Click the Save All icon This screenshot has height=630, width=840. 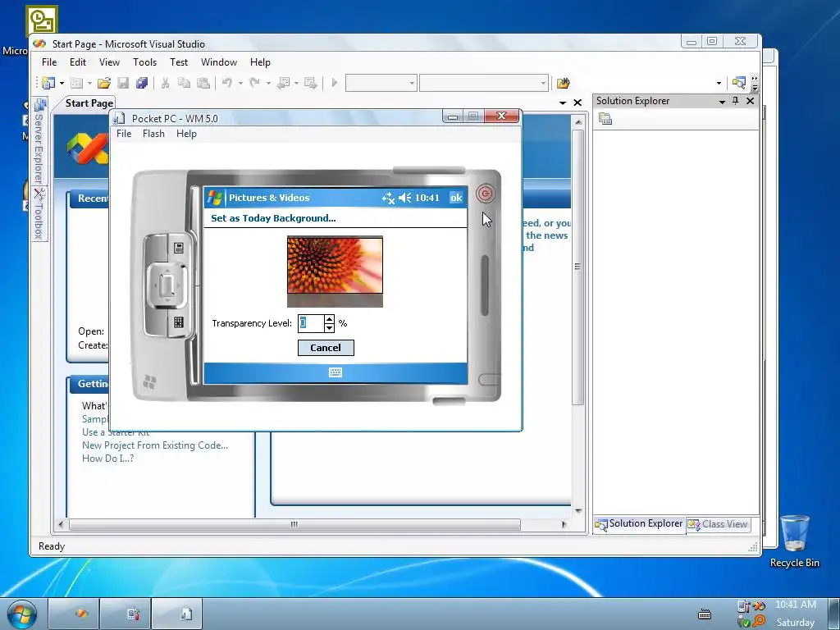pos(142,83)
